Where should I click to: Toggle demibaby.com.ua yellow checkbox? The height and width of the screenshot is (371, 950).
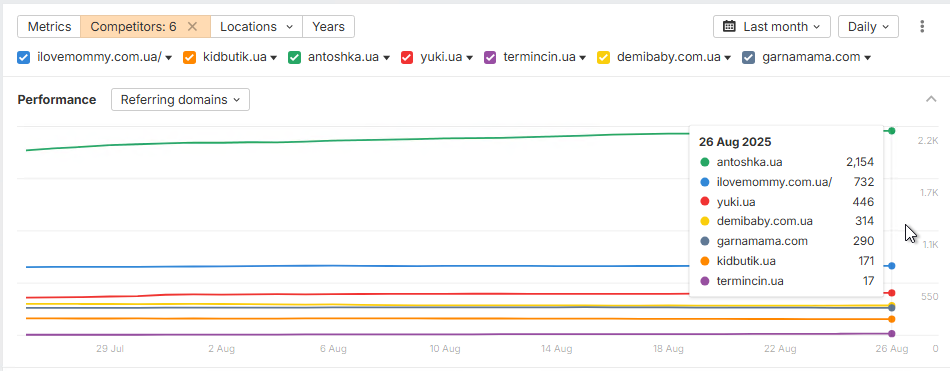pyautogui.click(x=603, y=58)
